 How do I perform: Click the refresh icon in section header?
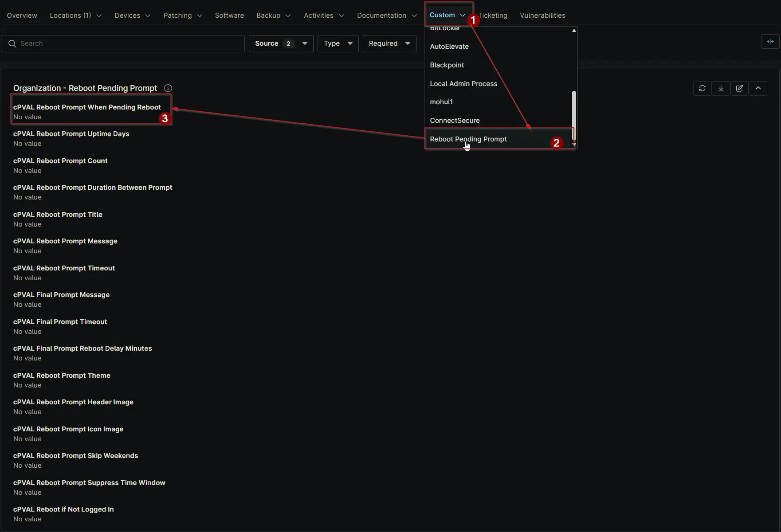tap(702, 88)
